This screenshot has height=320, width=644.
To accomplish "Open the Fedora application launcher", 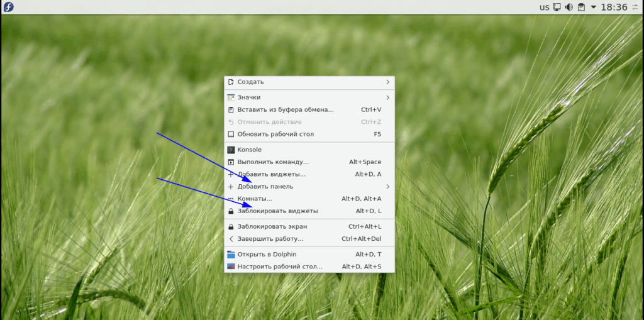I will [x=9, y=7].
